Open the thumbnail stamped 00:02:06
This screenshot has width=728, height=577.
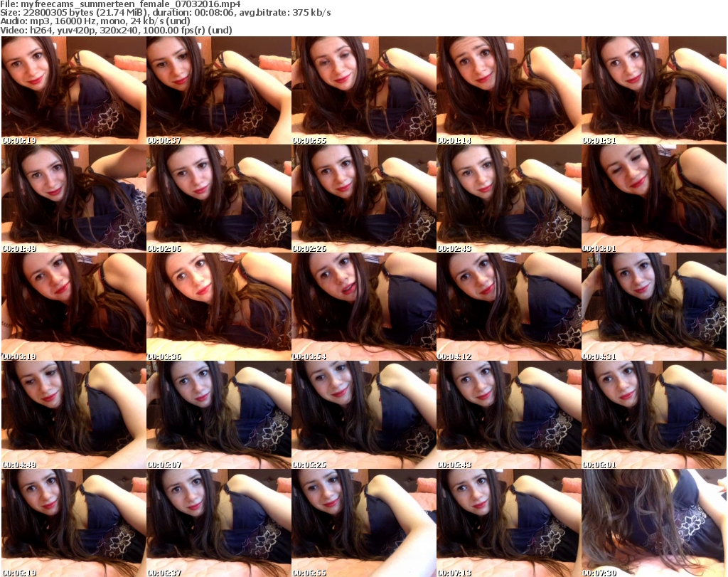219,198
